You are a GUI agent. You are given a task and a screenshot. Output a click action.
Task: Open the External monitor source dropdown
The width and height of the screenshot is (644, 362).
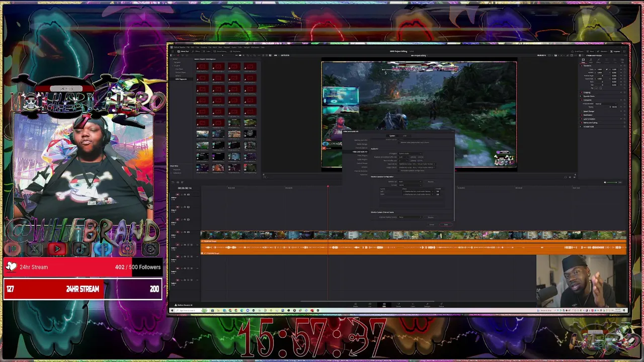pos(410,217)
